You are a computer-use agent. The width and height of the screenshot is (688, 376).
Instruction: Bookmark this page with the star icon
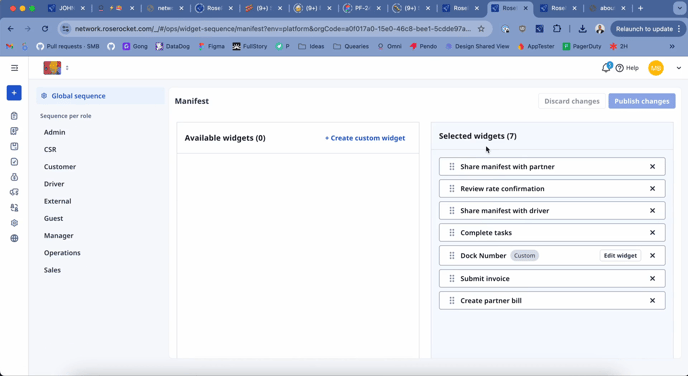[481, 29]
